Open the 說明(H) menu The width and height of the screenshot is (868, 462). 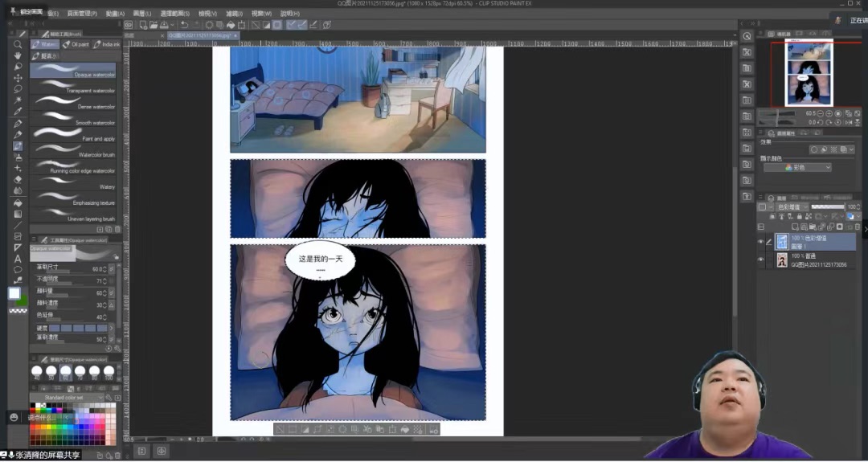290,14
